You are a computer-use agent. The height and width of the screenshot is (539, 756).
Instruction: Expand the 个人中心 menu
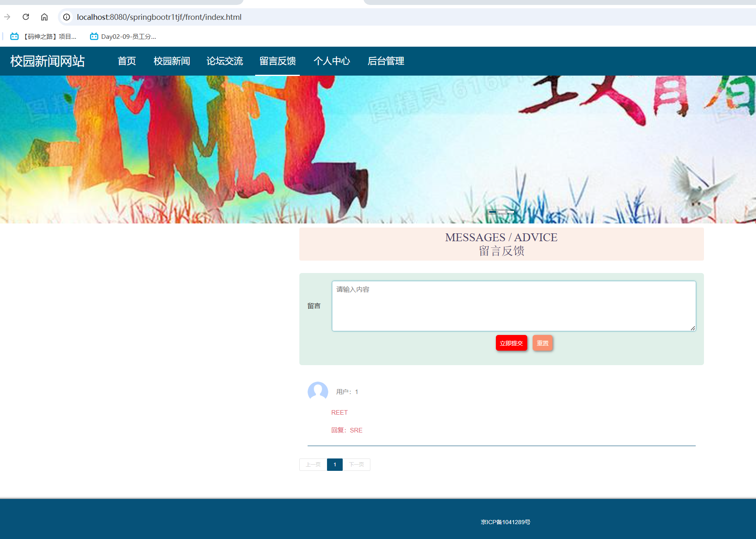[x=332, y=61]
